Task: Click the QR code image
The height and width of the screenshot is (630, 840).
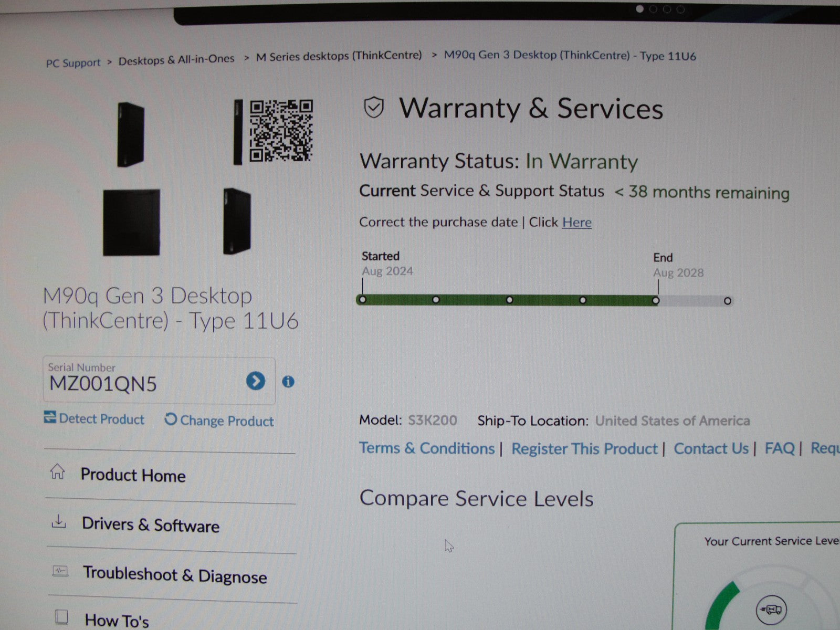Action: coord(281,131)
